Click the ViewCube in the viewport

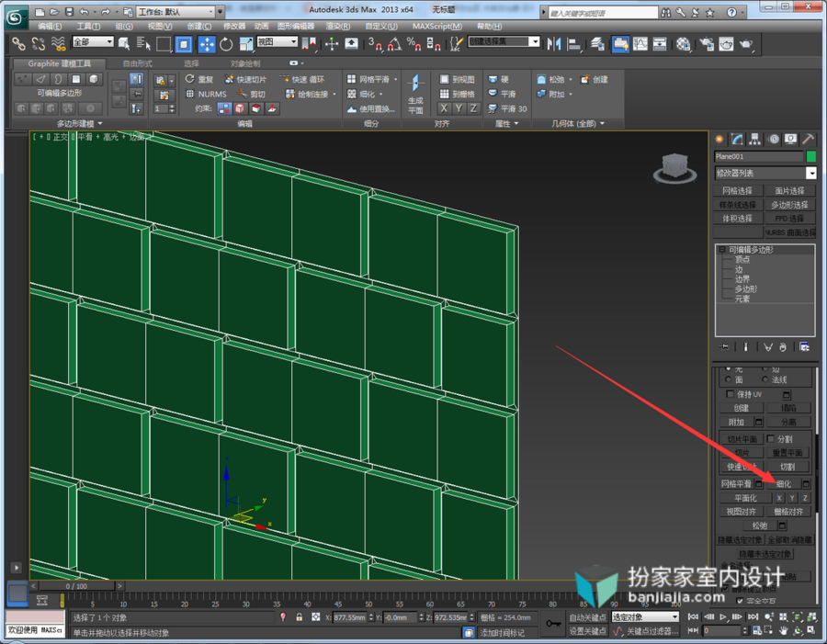click(674, 168)
